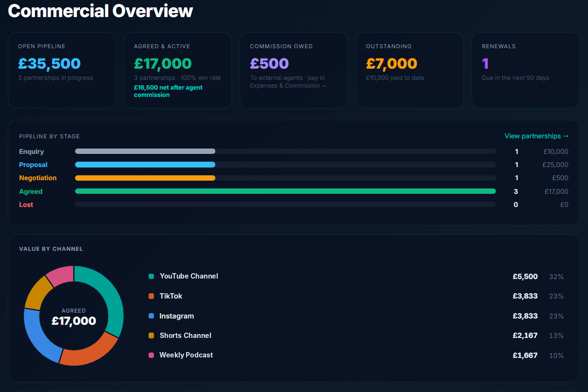Click the 32% YouTube share
The width and height of the screenshot is (588, 392).
[556, 277]
